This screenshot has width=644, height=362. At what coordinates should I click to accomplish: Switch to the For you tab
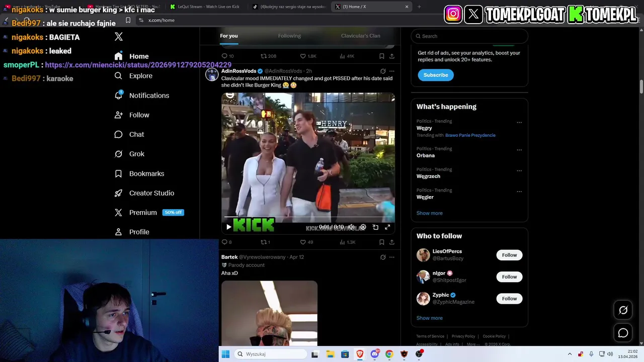pos(229,36)
